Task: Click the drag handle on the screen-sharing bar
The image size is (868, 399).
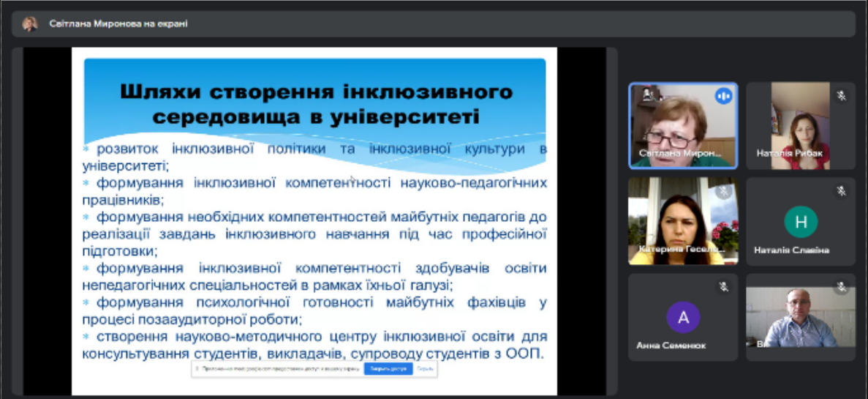Action: pyautogui.click(x=197, y=370)
